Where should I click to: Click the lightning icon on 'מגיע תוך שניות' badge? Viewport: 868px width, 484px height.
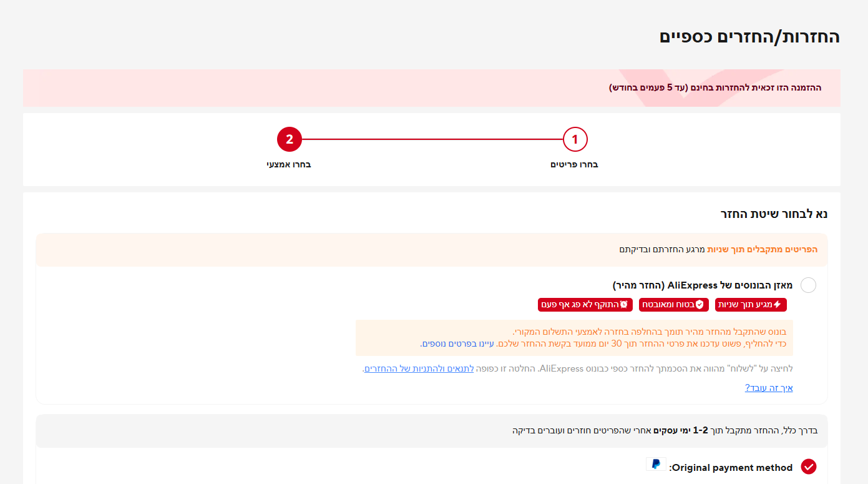pyautogui.click(x=777, y=305)
